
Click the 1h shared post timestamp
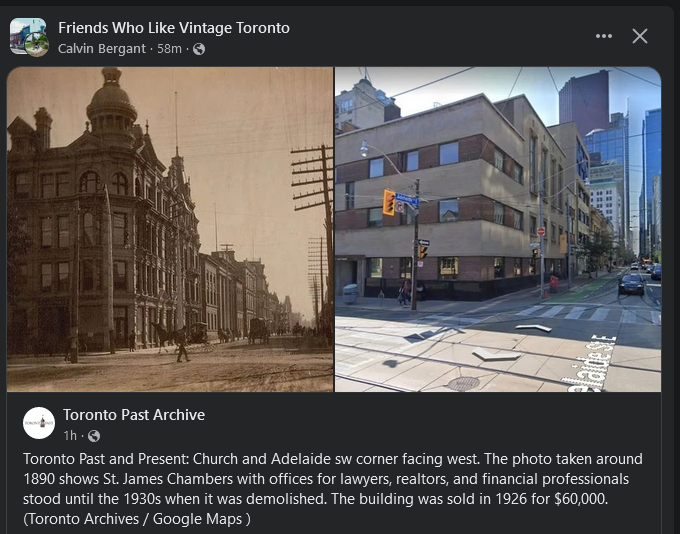[70, 436]
